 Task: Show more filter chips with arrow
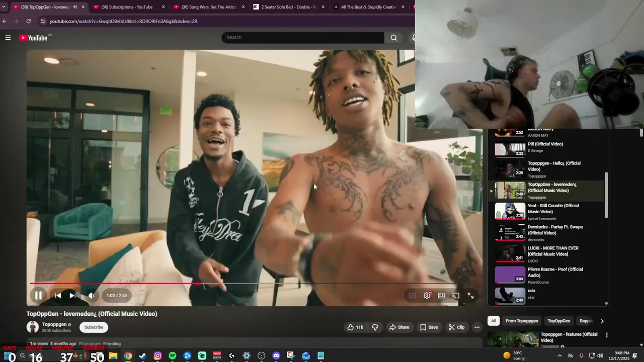pyautogui.click(x=602, y=321)
